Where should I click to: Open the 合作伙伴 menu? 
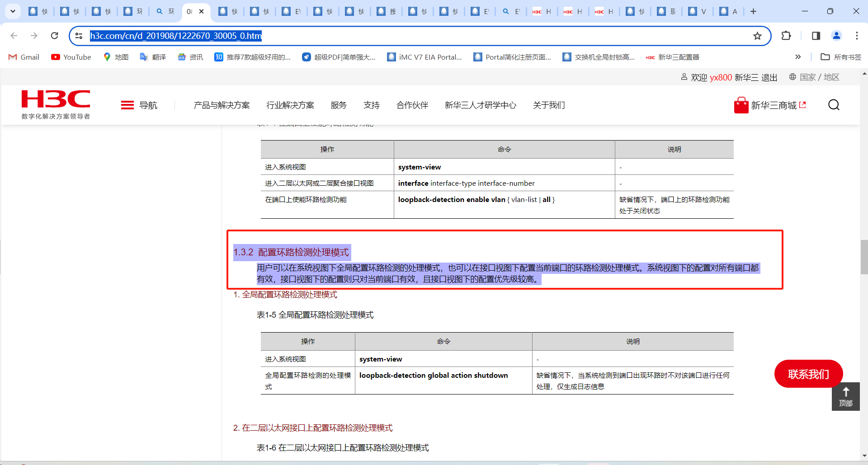[x=412, y=105]
